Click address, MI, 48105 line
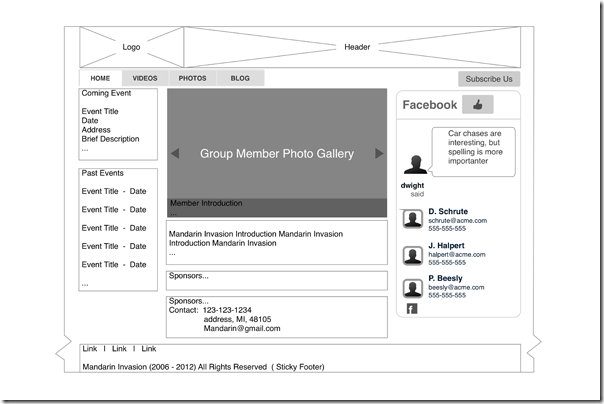Viewport: 604px width, 404px height. coord(237,319)
